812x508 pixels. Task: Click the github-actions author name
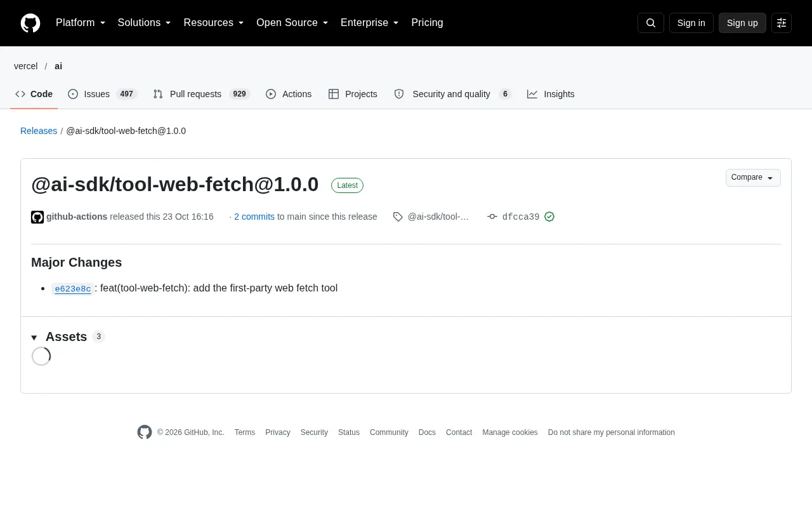[x=77, y=217]
